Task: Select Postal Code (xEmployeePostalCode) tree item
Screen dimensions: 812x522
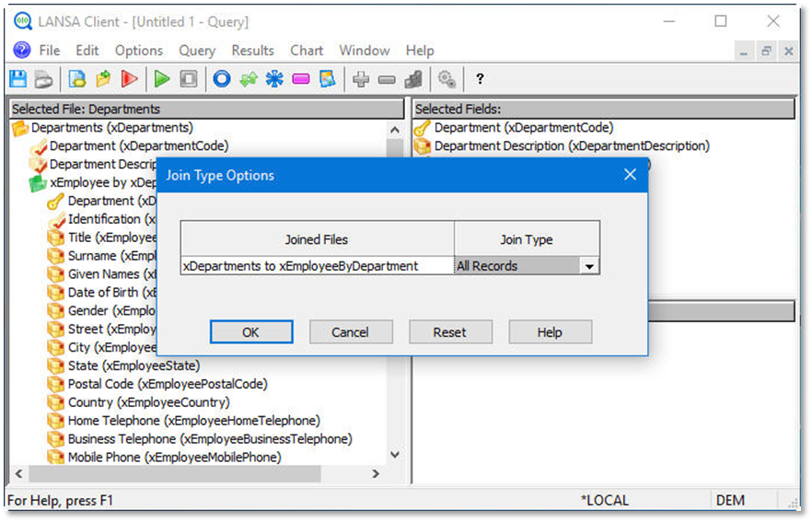Action: pyautogui.click(x=168, y=384)
